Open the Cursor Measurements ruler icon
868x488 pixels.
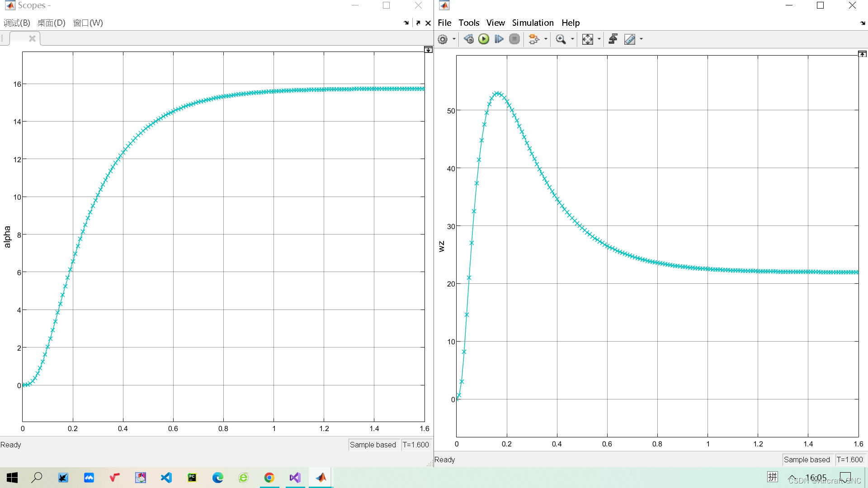[630, 39]
